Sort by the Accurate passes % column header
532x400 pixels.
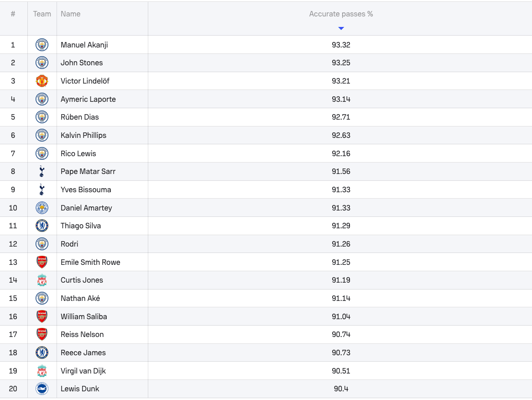pyautogui.click(x=341, y=14)
